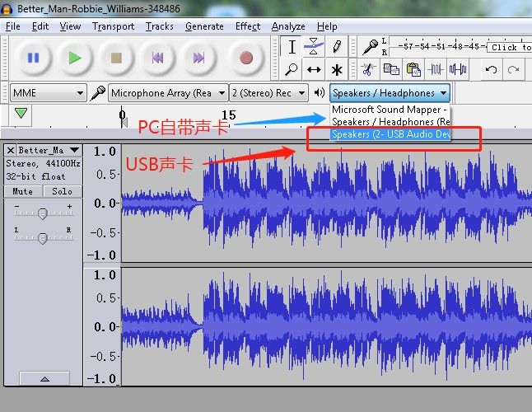Open the Generate menu
The width and height of the screenshot is (532, 412).
204,26
